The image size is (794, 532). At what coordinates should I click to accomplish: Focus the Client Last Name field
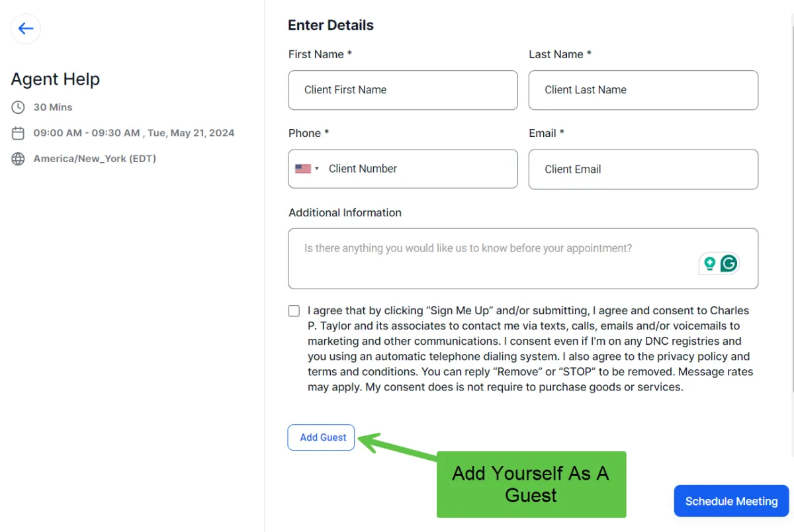[x=642, y=90]
